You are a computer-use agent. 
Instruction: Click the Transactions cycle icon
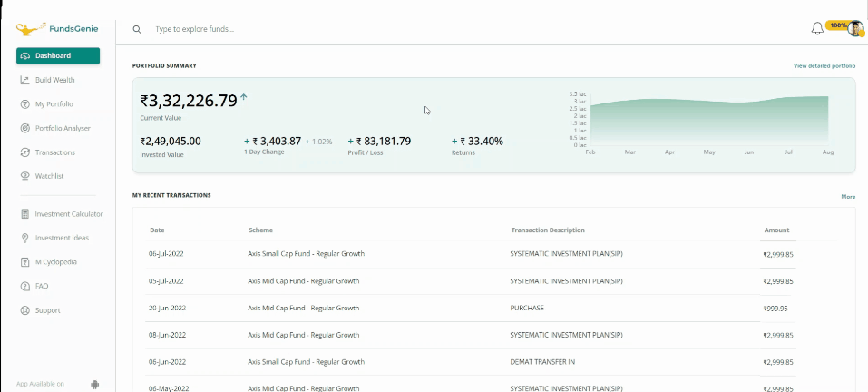click(x=24, y=152)
